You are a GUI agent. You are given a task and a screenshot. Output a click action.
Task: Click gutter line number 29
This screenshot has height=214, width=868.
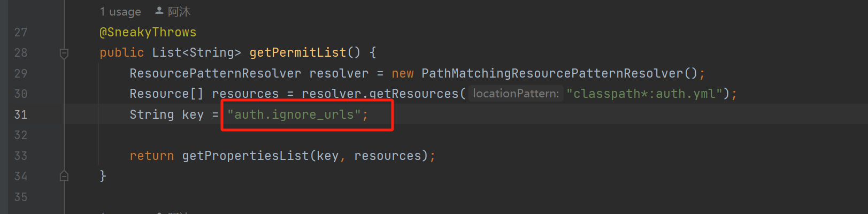(21, 73)
